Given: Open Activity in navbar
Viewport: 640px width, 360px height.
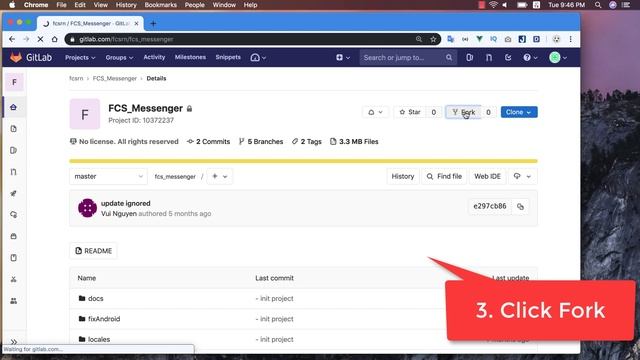Looking at the screenshot, I should (x=154, y=57).
